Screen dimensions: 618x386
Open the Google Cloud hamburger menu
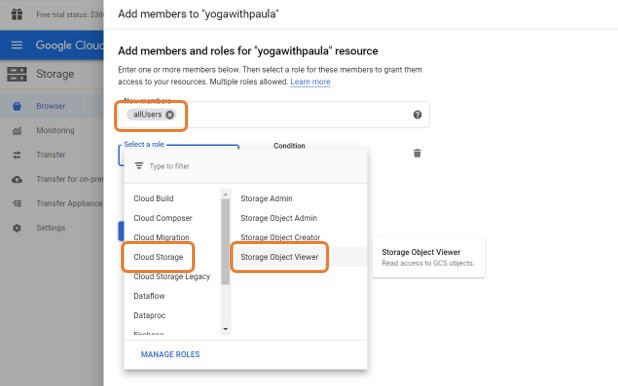[x=17, y=45]
